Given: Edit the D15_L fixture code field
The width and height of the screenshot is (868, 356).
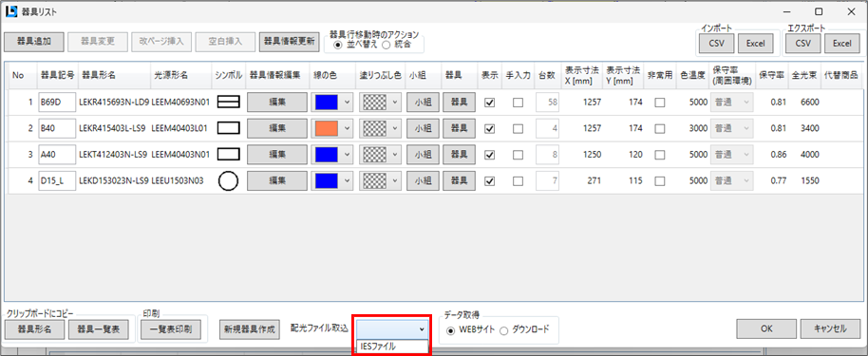Looking at the screenshot, I should (57, 180).
